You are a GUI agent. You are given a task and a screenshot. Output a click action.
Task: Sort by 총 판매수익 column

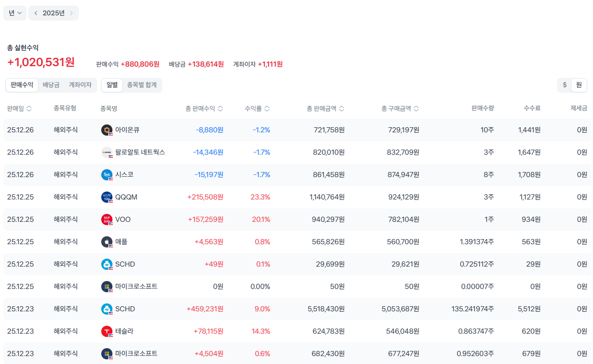click(204, 109)
